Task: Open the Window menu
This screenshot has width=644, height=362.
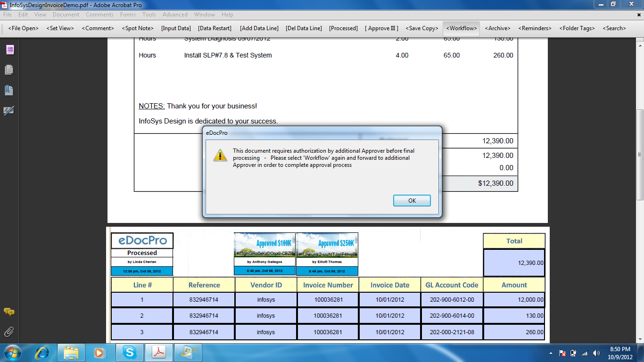Action: tap(205, 15)
